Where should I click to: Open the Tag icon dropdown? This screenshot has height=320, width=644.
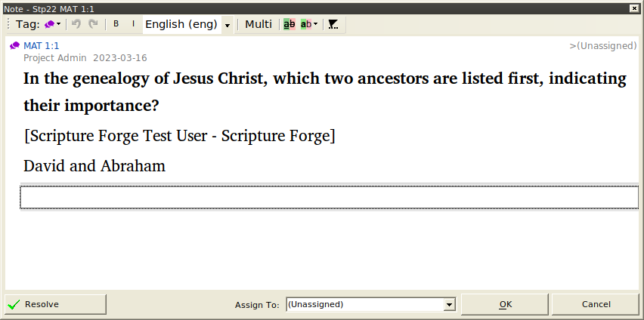pyautogui.click(x=52, y=24)
